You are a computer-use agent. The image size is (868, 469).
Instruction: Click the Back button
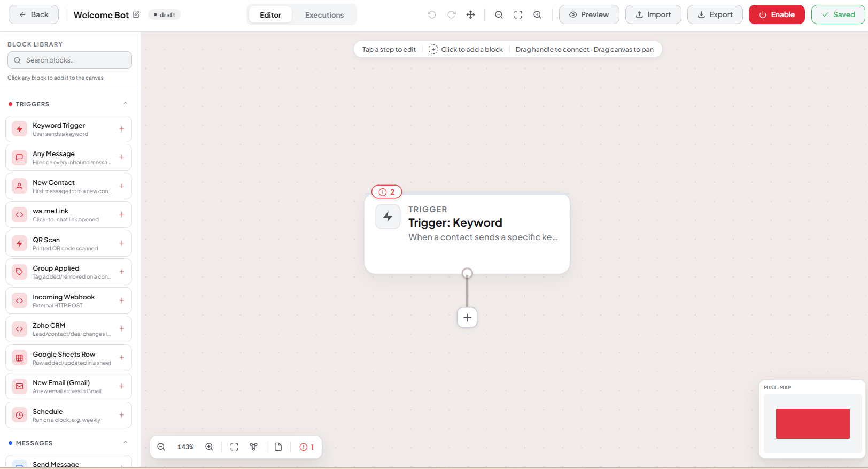point(34,14)
